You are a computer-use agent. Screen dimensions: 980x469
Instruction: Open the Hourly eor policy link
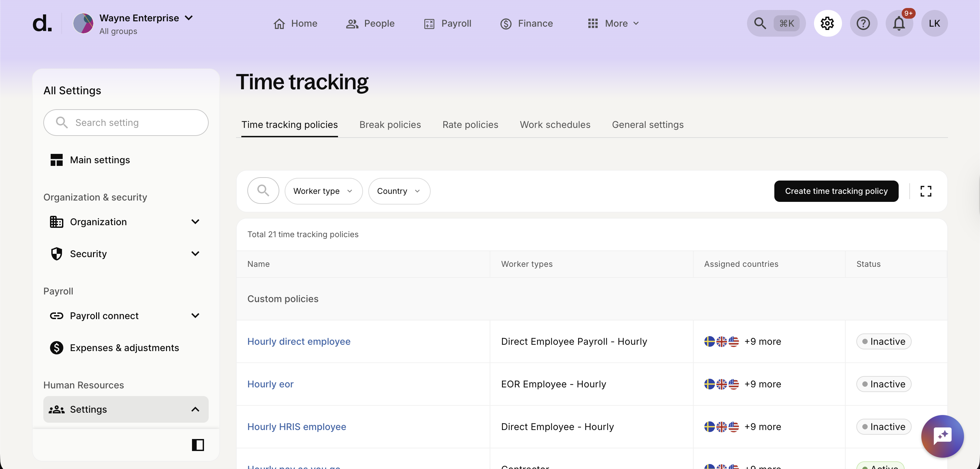click(x=270, y=384)
